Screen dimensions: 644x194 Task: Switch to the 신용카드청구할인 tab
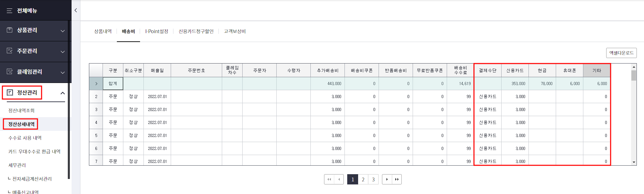[196, 31]
